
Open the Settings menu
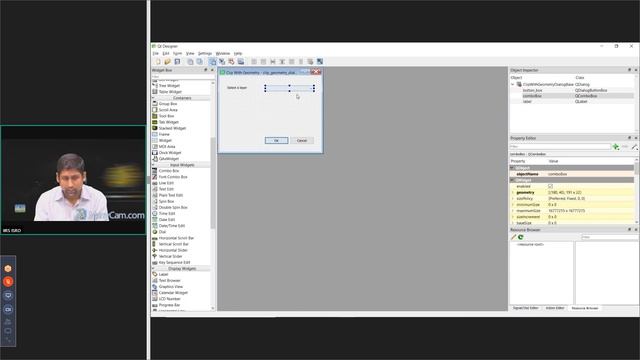(x=205, y=53)
